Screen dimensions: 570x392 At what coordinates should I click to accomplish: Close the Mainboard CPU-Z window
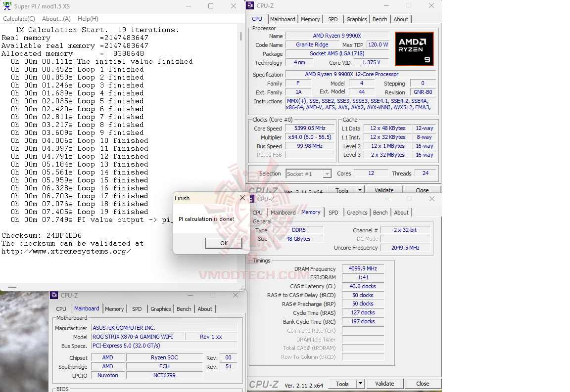[x=236, y=296]
